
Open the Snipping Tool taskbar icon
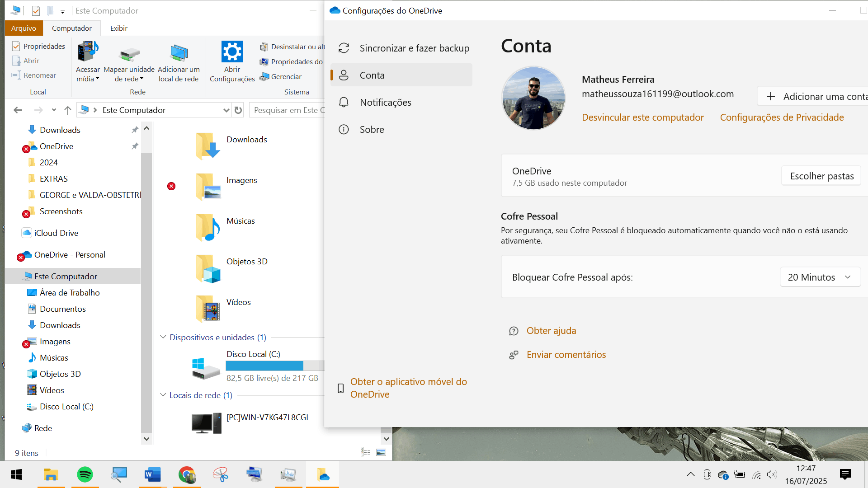tap(221, 474)
